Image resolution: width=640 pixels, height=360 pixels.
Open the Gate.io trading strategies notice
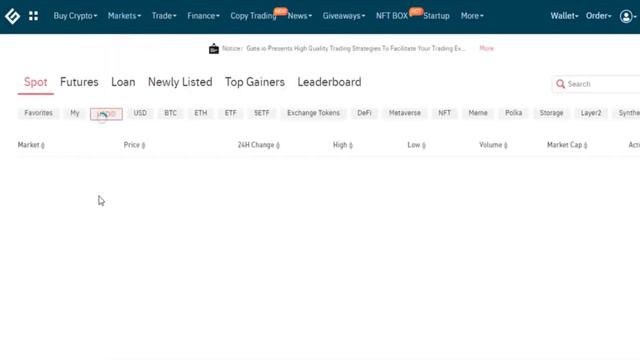coord(356,49)
